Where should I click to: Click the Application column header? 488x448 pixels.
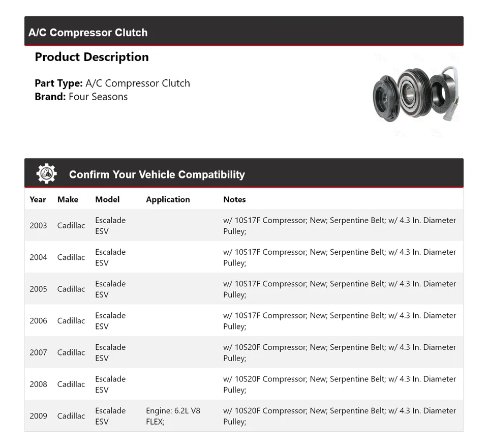(x=168, y=199)
